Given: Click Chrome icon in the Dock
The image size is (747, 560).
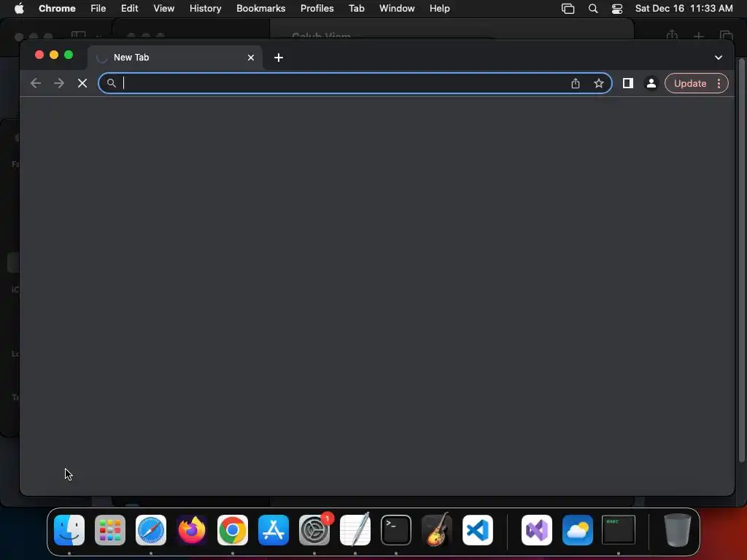Looking at the screenshot, I should [233, 530].
